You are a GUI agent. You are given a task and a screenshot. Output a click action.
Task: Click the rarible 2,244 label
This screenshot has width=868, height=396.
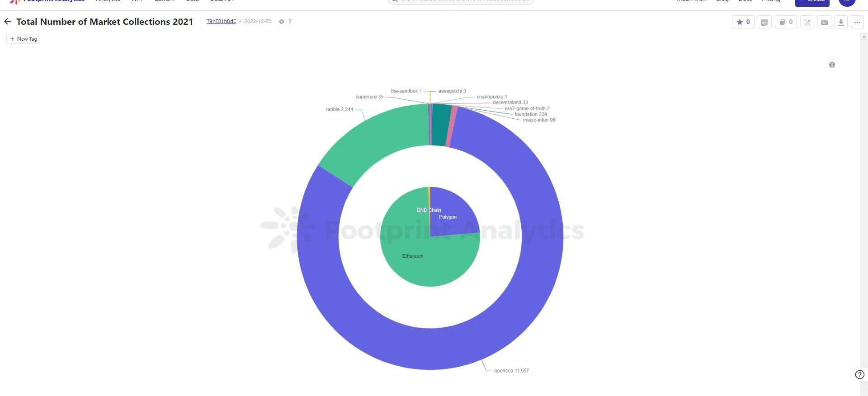[x=340, y=110]
